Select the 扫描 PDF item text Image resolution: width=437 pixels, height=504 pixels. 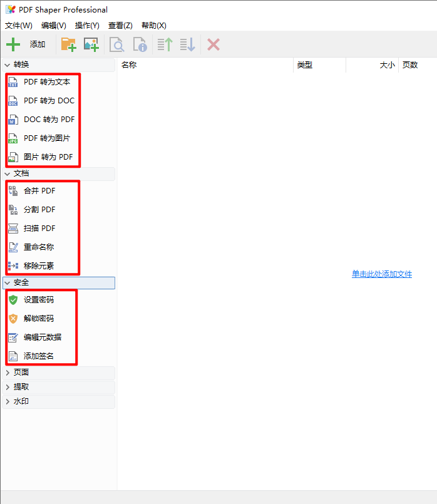pos(39,229)
